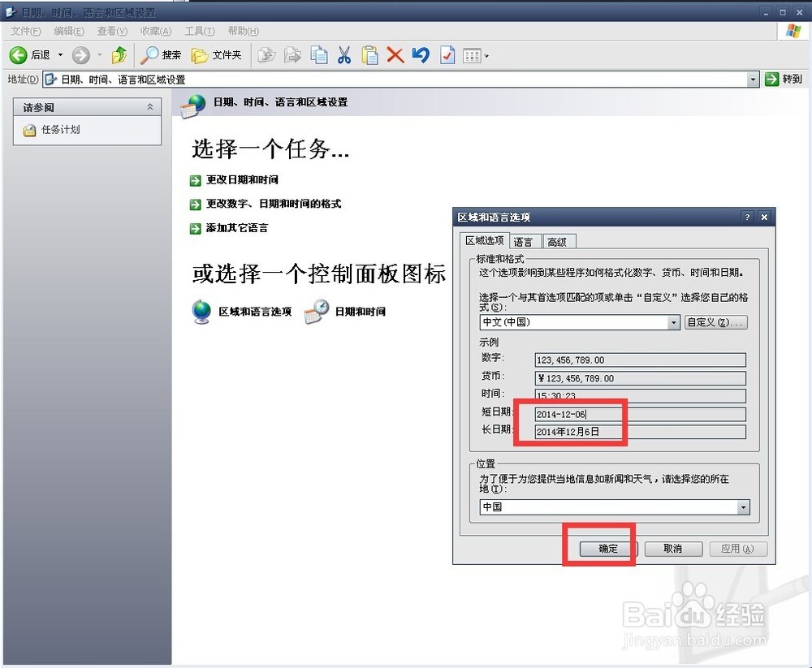Image resolution: width=812 pixels, height=668 pixels.
Task: Open 区域和语言选项 globe icon
Action: 201,311
